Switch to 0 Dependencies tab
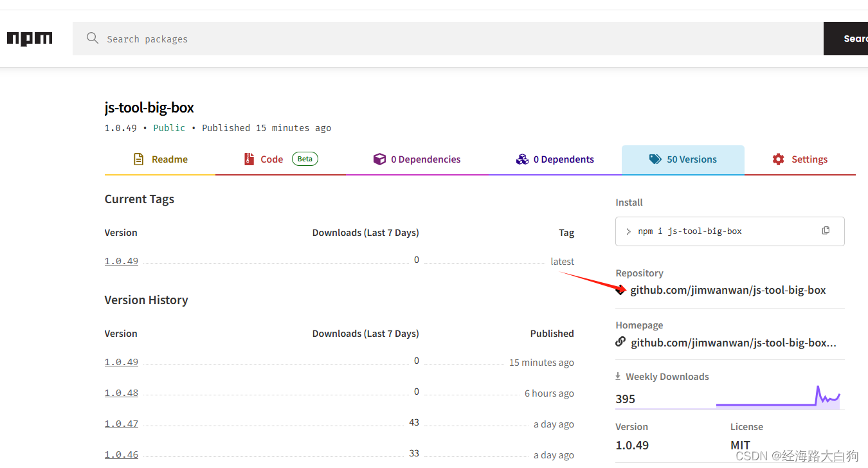Viewport: 868px width, 468px height. pos(417,159)
